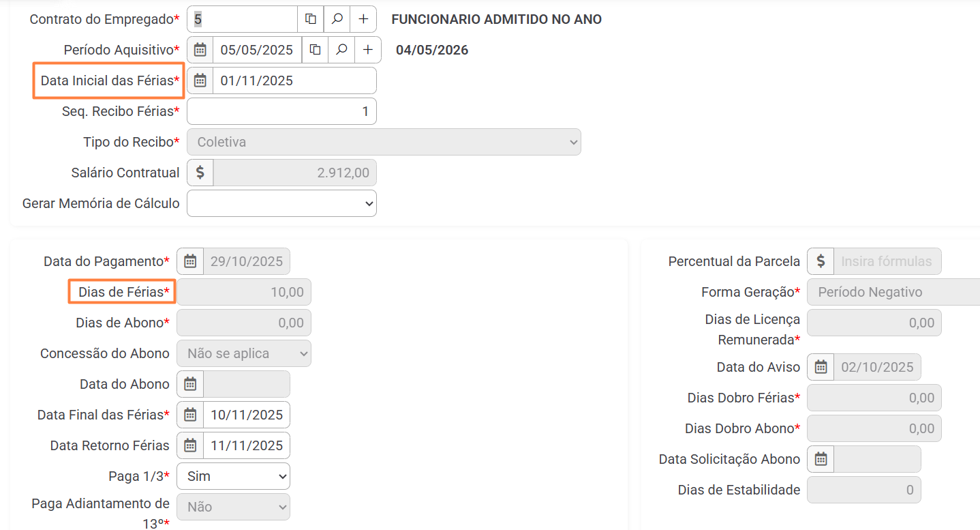Click plus icon next to Período Aquisitivo
Screen dimensions: 980x530
(x=368, y=50)
